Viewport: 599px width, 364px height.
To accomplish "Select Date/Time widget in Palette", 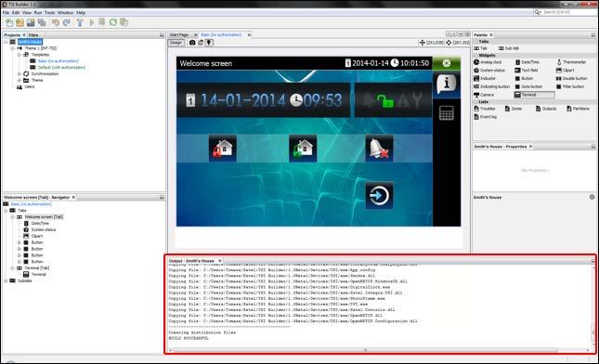I will [527, 62].
